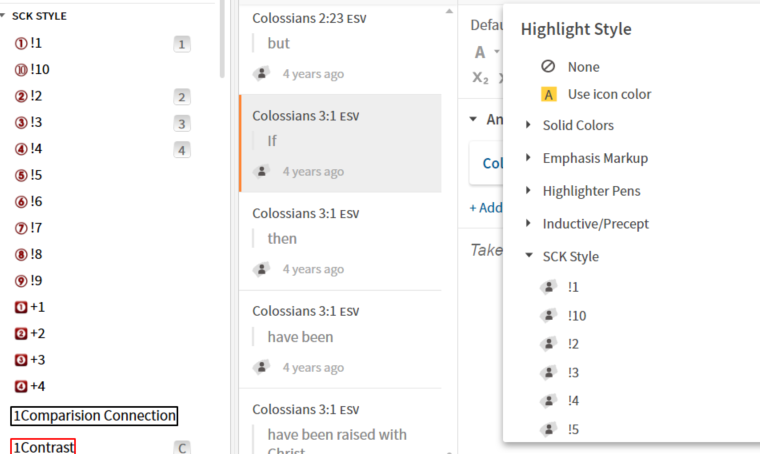This screenshot has height=454, width=760.
Task: Click the user icon beside !5 in SCK Style menu
Action: coord(549,429)
